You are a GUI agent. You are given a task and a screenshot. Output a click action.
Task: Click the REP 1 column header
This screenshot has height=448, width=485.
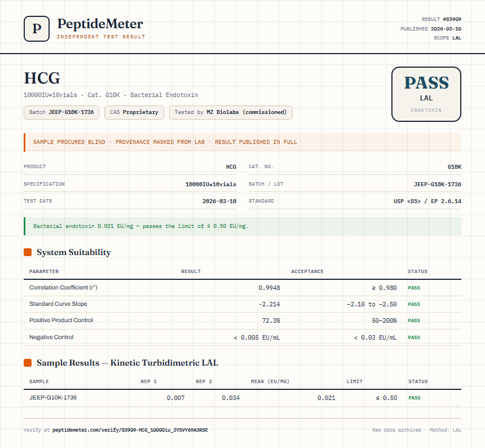point(149,381)
